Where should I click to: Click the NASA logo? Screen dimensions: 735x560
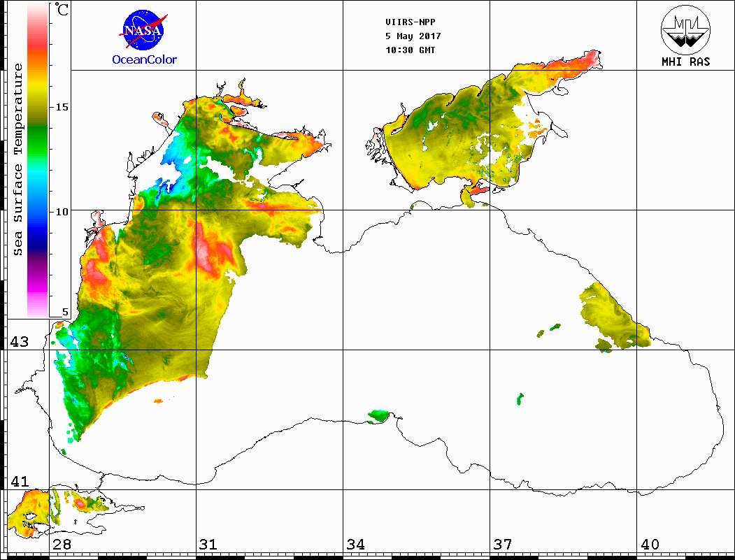tap(143, 30)
